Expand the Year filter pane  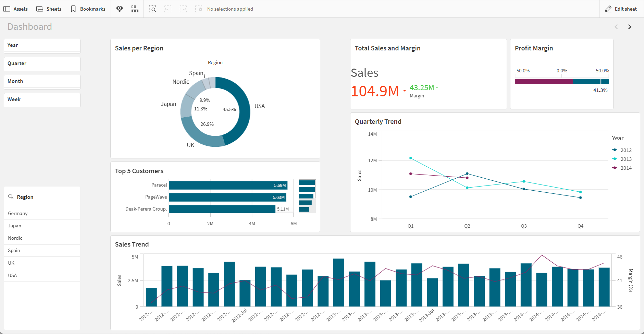pos(42,46)
